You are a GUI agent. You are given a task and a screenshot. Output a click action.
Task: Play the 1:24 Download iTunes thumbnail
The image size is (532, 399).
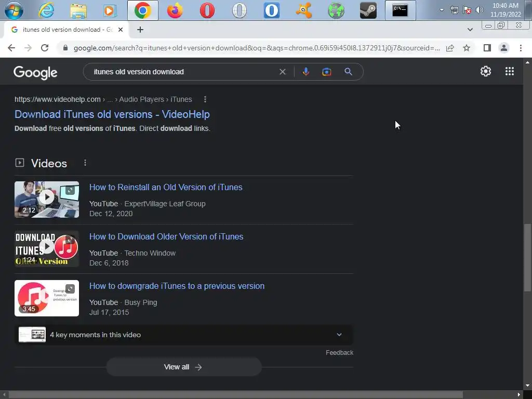pos(47,249)
